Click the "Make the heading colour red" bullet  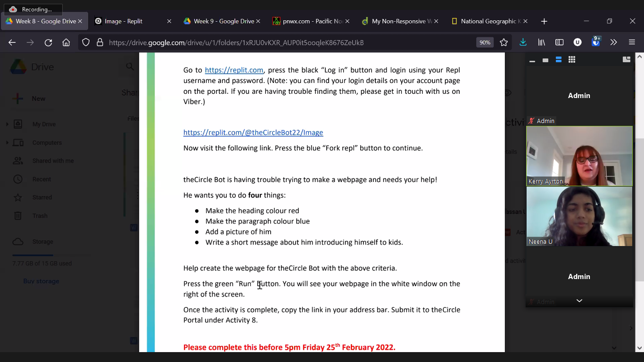pyautogui.click(x=252, y=211)
